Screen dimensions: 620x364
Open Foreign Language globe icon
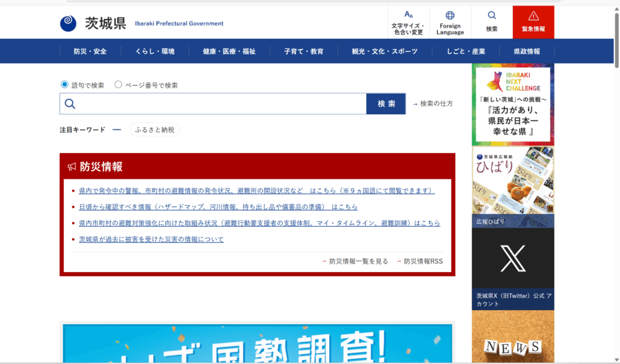[449, 15]
